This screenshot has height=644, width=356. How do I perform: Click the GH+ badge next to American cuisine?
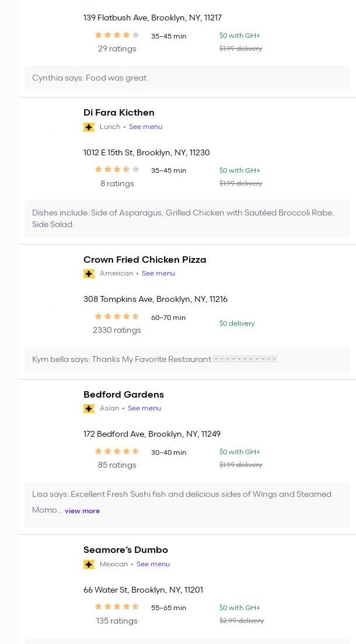(89, 274)
